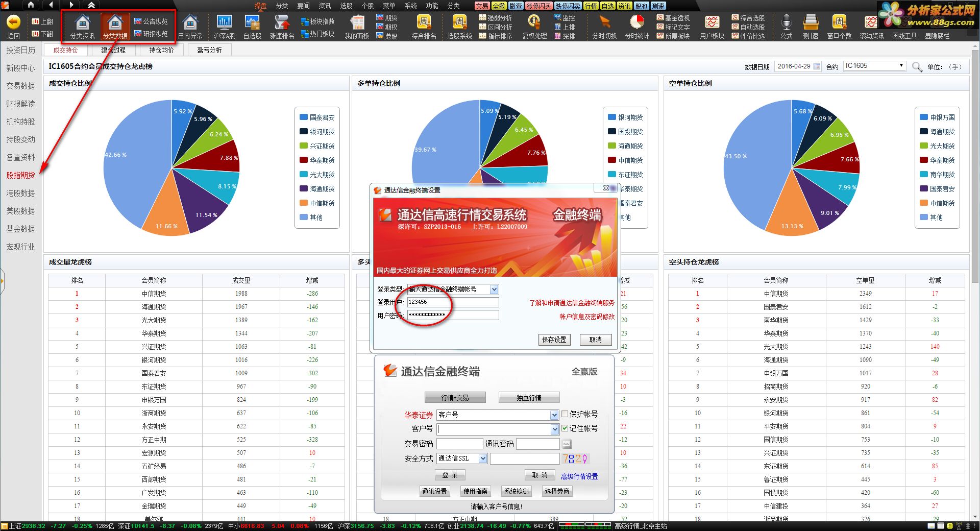Switch to the 持仓均价 tab

(161, 50)
